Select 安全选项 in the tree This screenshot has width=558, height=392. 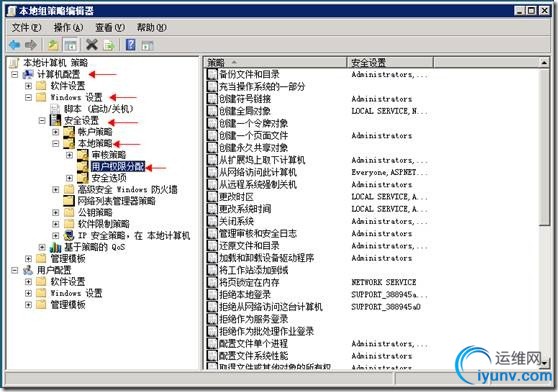[x=109, y=178]
